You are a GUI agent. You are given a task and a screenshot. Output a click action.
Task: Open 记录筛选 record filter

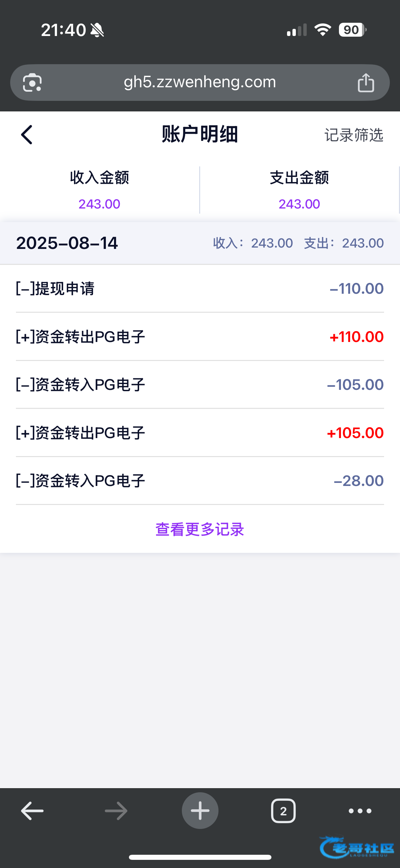[354, 135]
